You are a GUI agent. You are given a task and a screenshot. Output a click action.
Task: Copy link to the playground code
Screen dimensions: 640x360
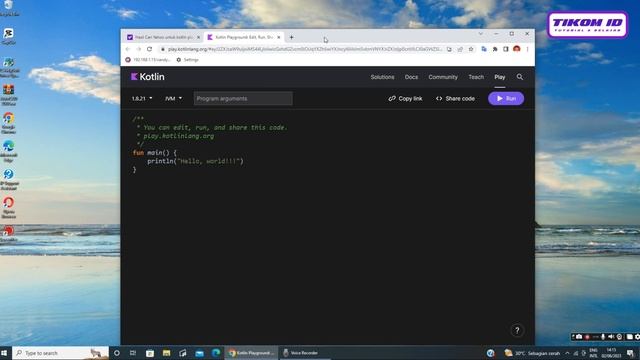[405, 98]
